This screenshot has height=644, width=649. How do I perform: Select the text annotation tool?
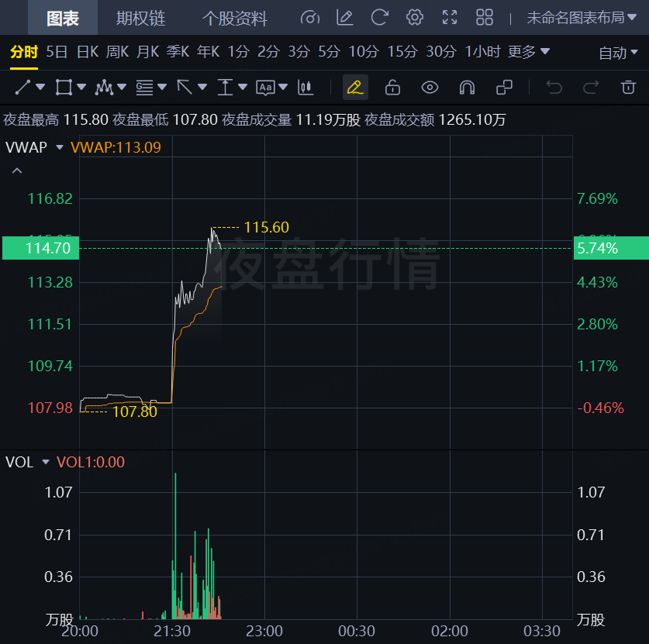[x=266, y=87]
